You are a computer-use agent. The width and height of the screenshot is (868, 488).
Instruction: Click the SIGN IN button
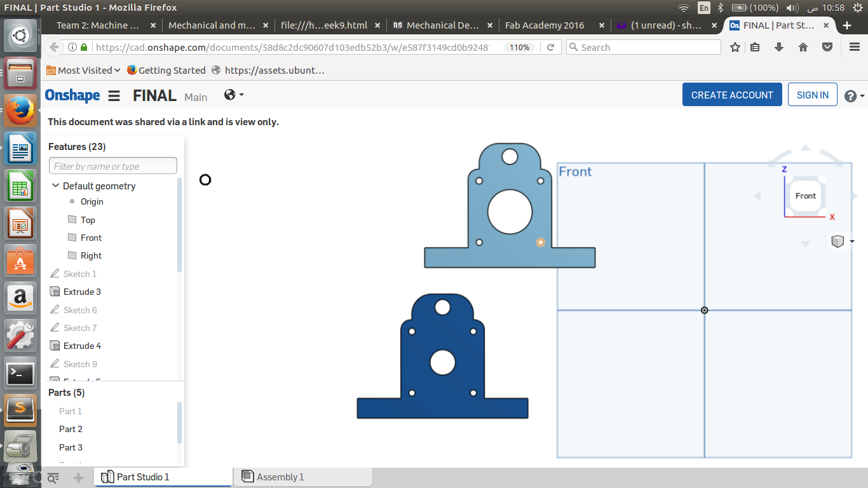coord(812,95)
